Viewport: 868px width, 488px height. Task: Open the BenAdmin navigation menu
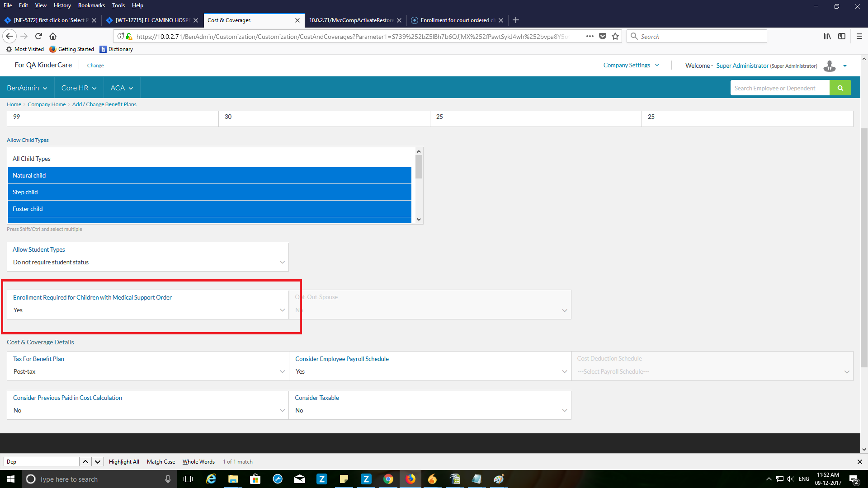coord(27,88)
